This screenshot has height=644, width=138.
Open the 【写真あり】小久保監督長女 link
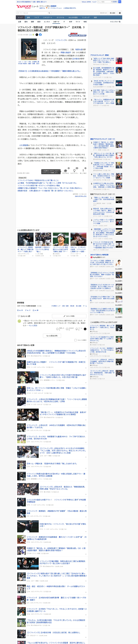click(49, 71)
